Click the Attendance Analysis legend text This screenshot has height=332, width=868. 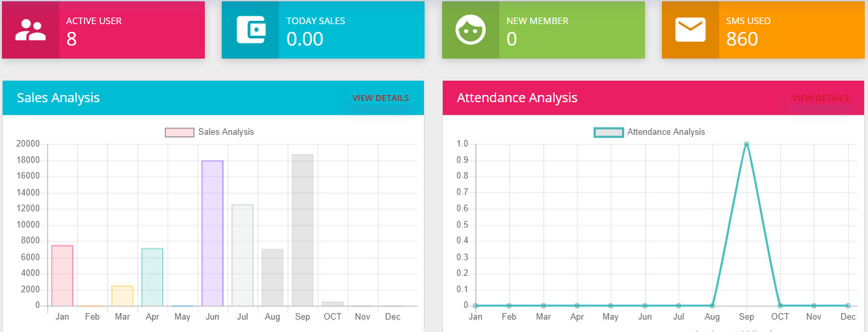pyautogui.click(x=666, y=132)
